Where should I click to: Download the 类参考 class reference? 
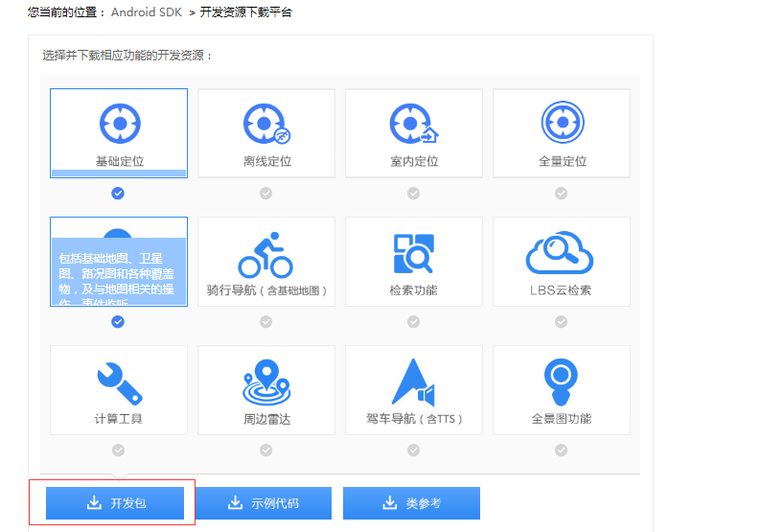(411, 503)
